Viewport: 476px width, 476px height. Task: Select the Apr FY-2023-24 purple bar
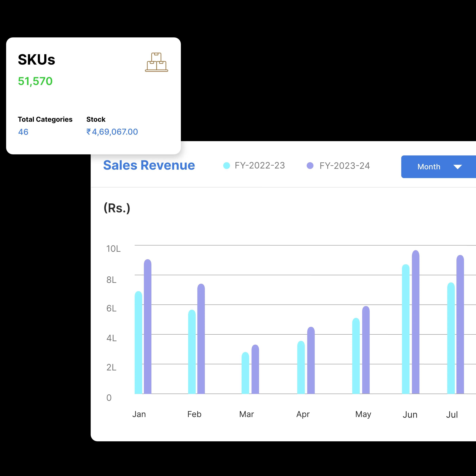(311, 360)
